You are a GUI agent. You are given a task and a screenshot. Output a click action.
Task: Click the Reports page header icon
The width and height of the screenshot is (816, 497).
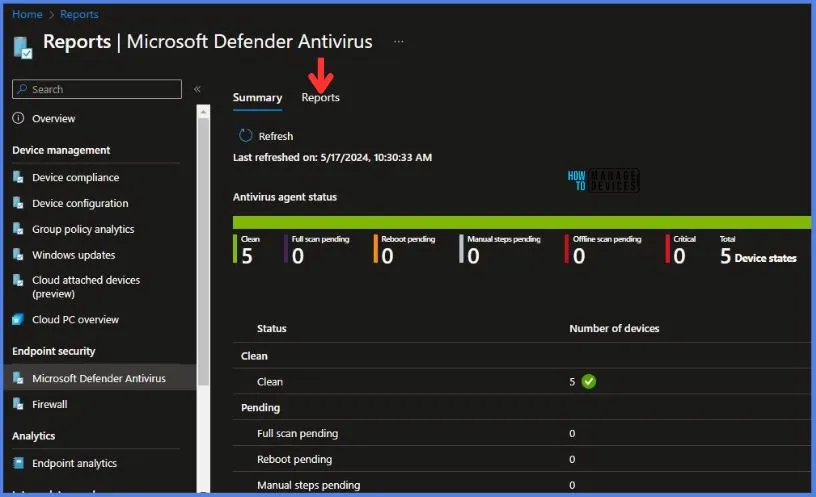(x=23, y=47)
